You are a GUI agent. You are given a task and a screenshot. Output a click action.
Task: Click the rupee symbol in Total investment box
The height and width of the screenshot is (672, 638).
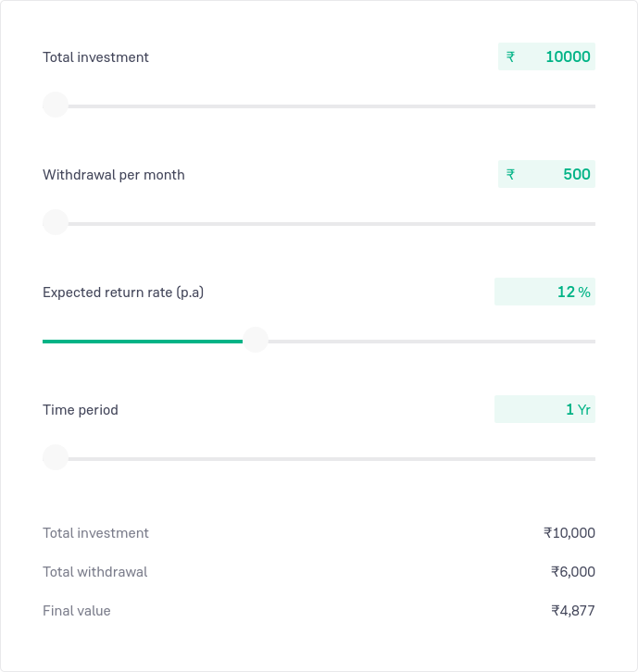coord(510,57)
